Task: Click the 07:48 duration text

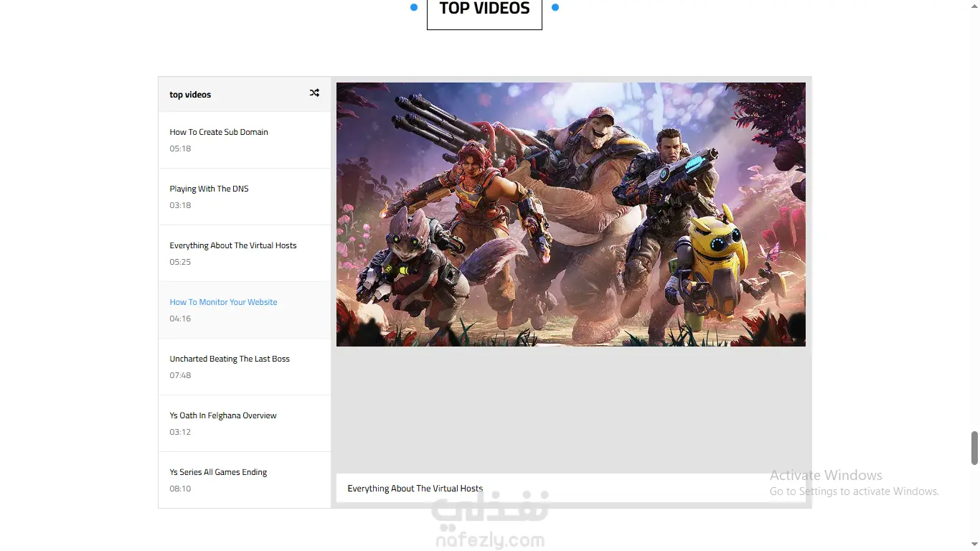Action: 180,375
